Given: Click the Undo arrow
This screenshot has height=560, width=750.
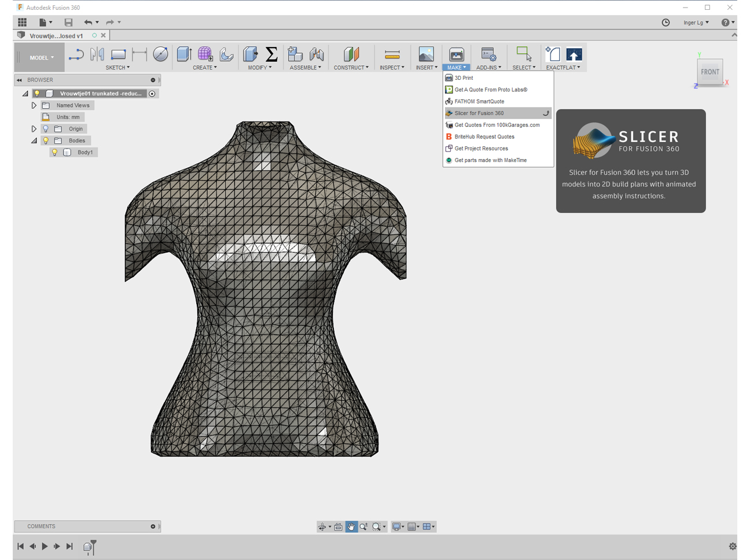Looking at the screenshot, I should click(88, 23).
